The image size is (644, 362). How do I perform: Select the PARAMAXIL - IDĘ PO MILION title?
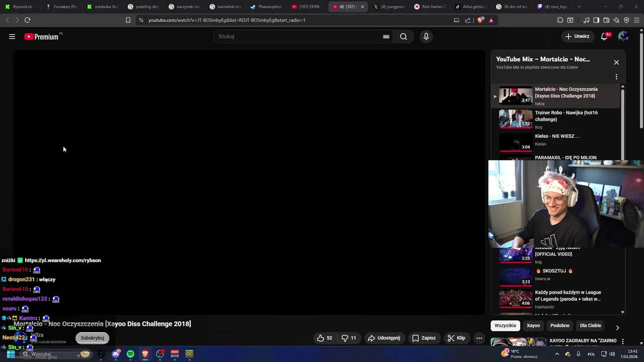566,157
